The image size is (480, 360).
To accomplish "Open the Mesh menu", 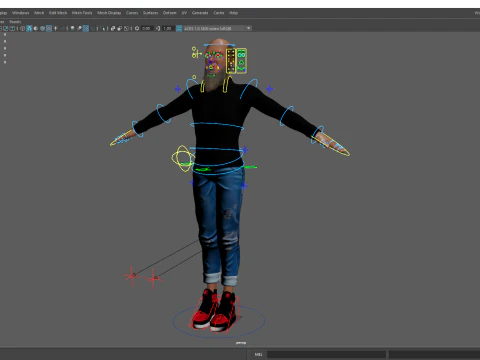I will tap(39, 13).
